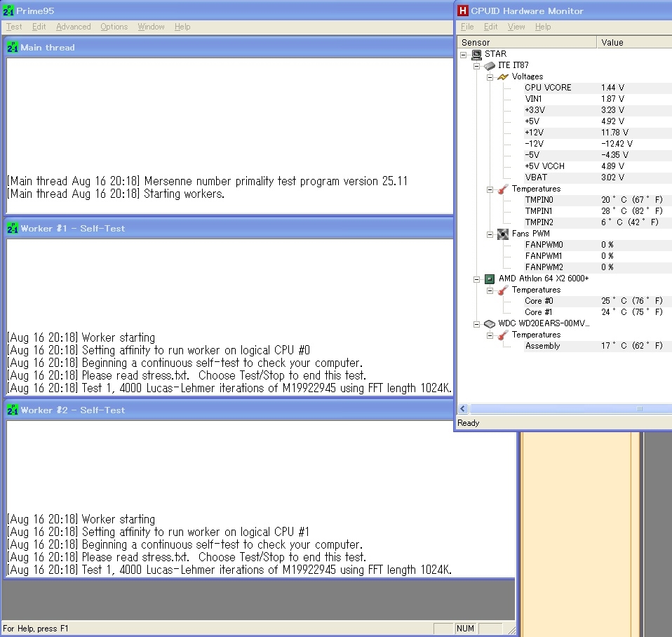Select the AMD Athlon 64 X2 processor icon
This screenshot has height=637, width=672.
pos(490,279)
